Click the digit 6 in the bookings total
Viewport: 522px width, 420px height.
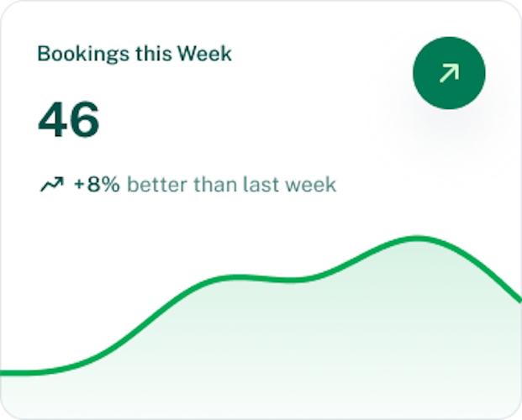click(x=85, y=119)
